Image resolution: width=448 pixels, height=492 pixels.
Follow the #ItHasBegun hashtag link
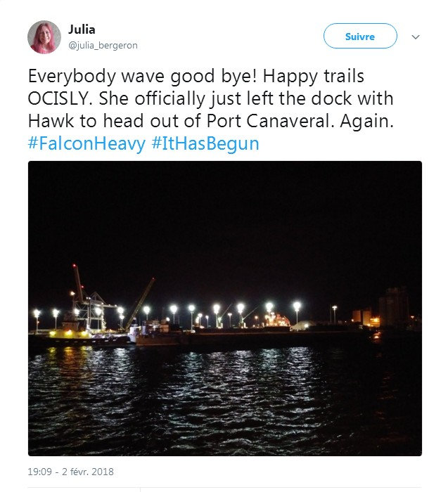[x=205, y=144]
